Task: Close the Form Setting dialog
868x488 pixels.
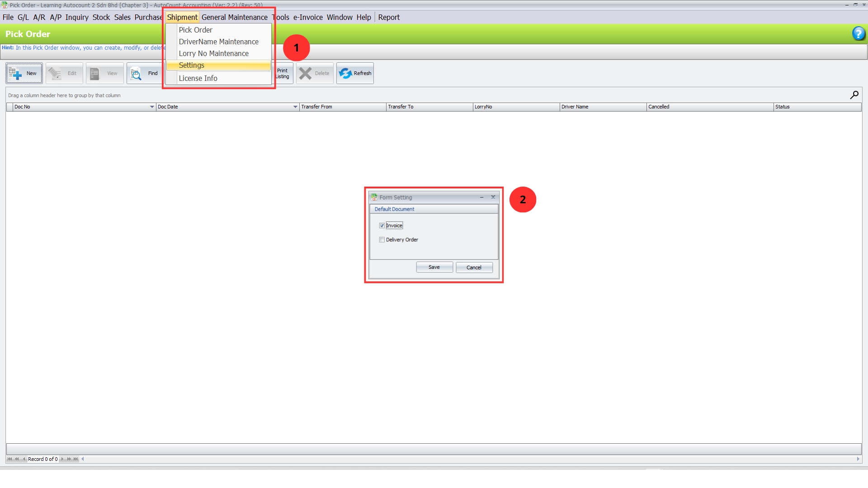Action: coord(493,197)
